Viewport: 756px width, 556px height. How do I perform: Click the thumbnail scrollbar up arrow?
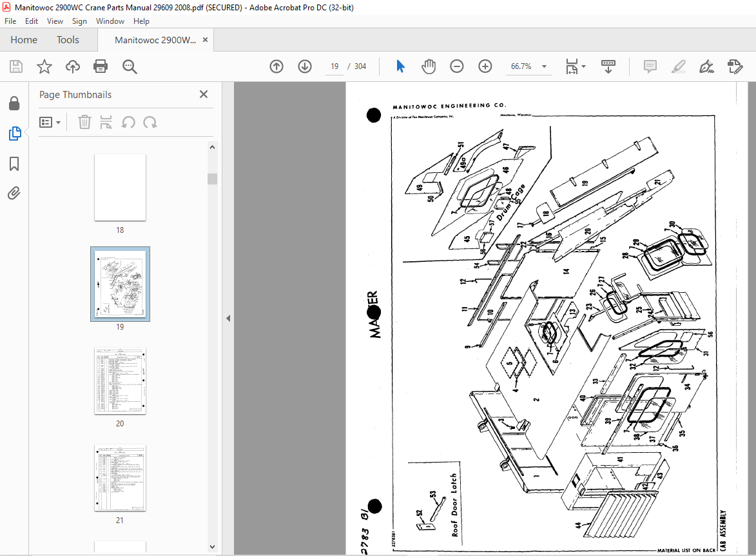tap(212, 147)
